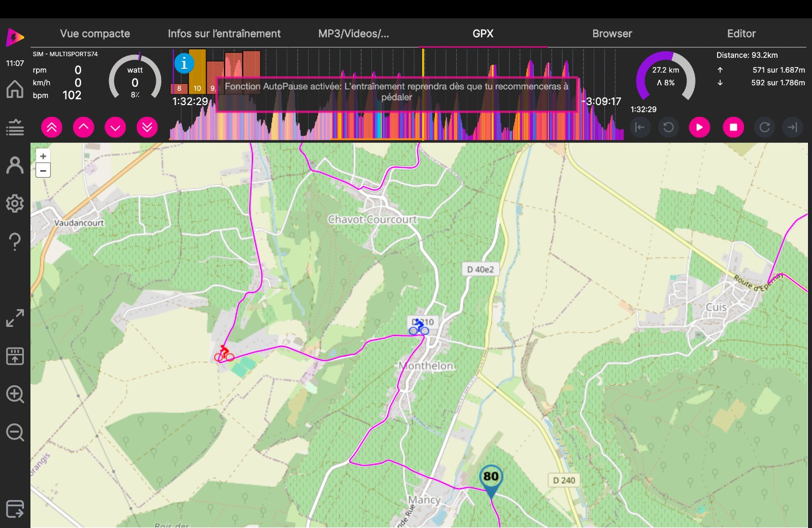Open the workout list icon in sidebar
Image resolution: width=812 pixels, height=528 pixels.
tap(15, 127)
